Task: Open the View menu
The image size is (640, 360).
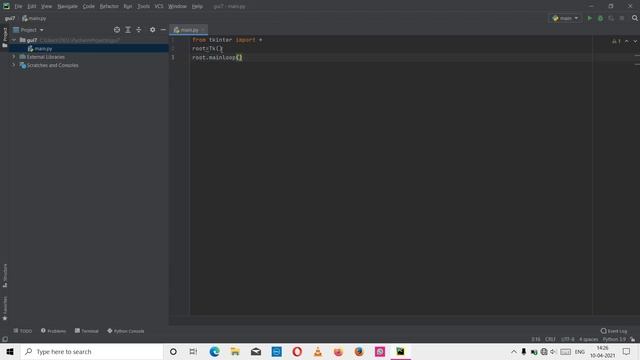Action: [x=47, y=7]
